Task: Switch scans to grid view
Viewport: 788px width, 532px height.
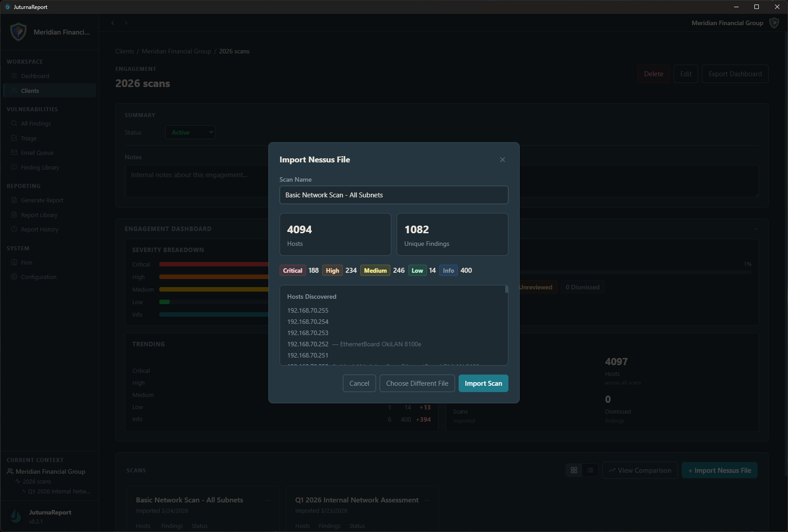Action: point(574,470)
